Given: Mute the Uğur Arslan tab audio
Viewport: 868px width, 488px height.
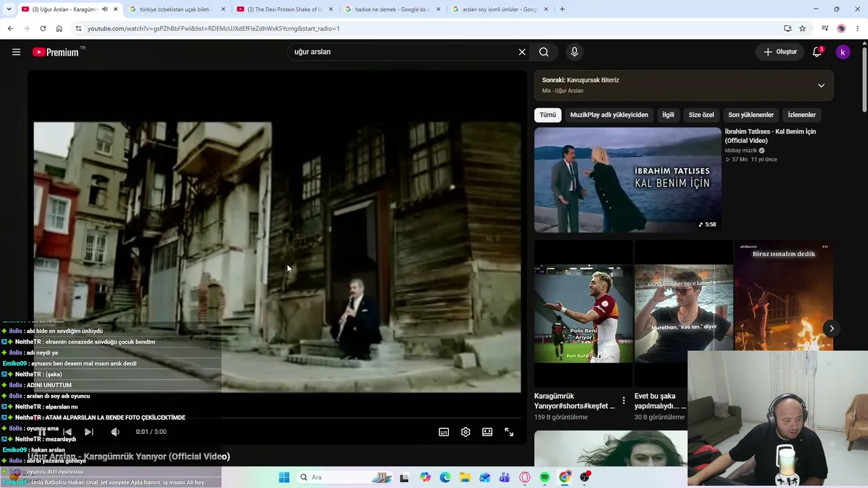Looking at the screenshot, I should [104, 9].
